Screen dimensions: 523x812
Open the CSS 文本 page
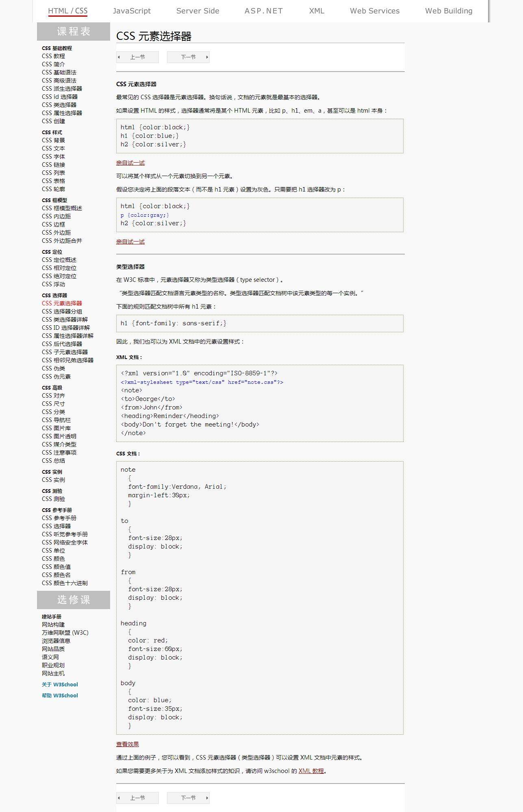(x=53, y=148)
